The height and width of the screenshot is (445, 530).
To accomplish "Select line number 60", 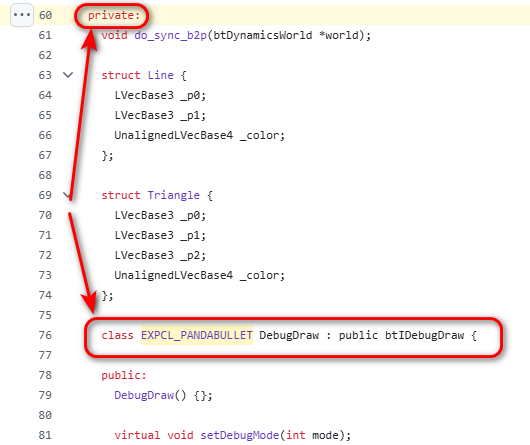I will [x=45, y=15].
